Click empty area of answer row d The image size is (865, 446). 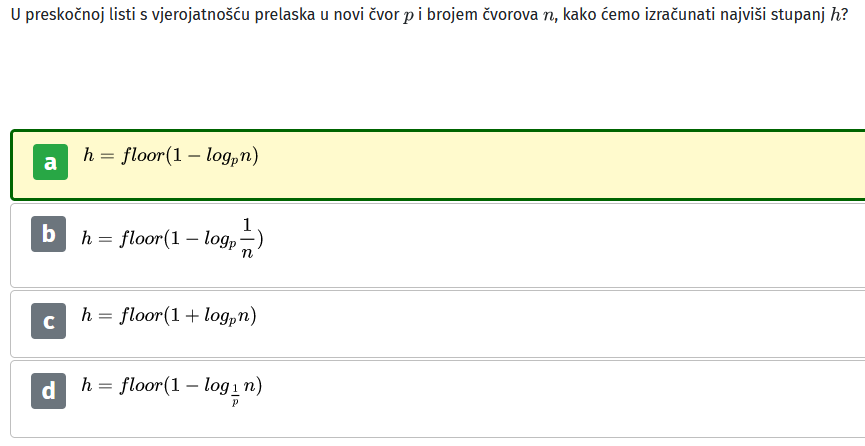552,399
